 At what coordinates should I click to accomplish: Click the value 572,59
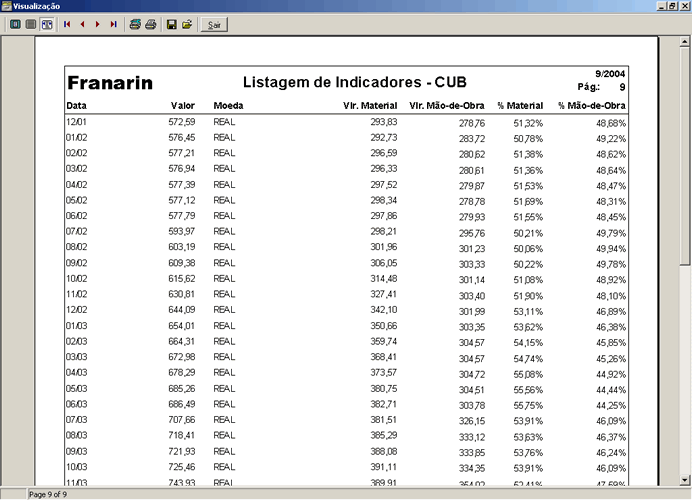(x=182, y=122)
